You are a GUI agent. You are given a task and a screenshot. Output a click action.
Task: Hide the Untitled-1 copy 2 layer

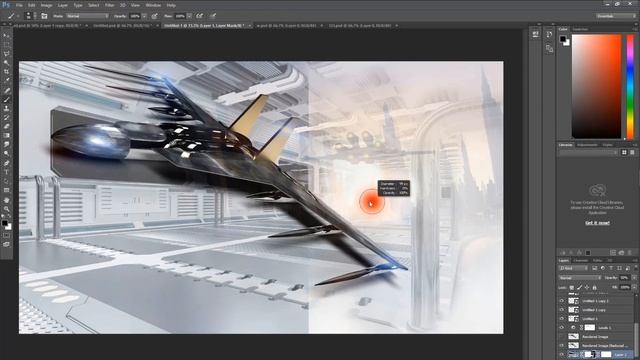point(562,301)
